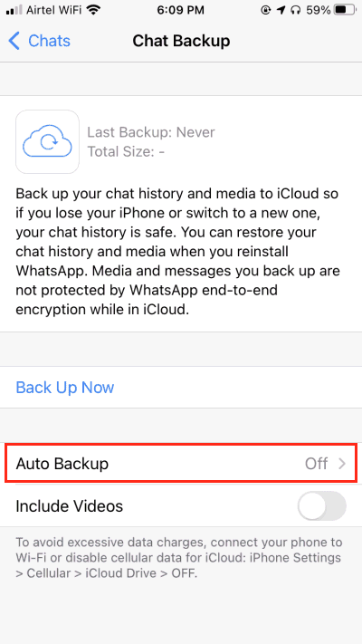Toggle the Include Videos switch
The image size is (362, 644).
click(x=322, y=505)
